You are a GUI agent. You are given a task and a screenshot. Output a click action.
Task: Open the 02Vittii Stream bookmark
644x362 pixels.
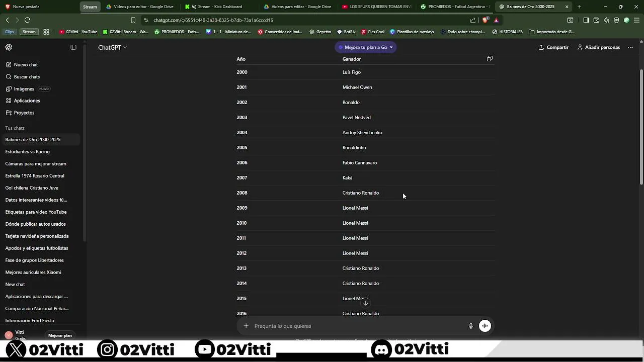tap(125, 32)
